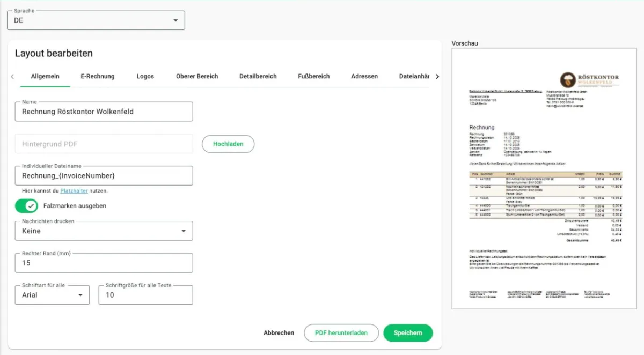Open the Schriftart für alle dropdown

click(x=52, y=295)
